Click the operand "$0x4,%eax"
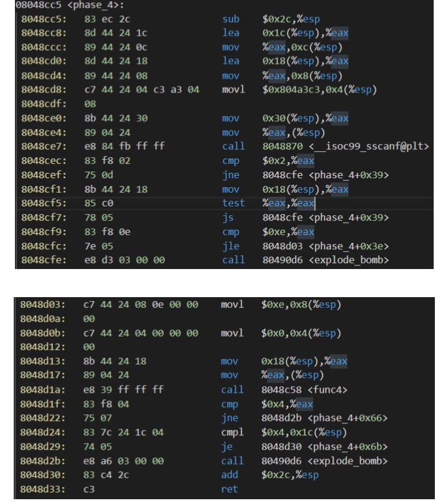 (287, 404)
